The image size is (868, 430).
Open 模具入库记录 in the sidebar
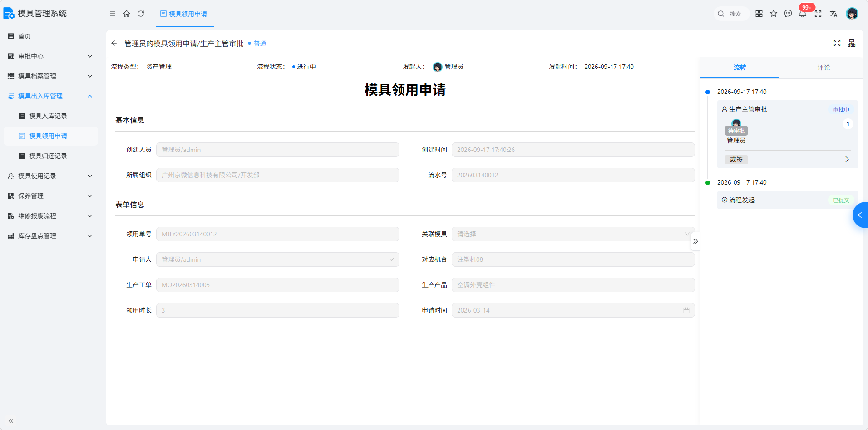pos(50,116)
